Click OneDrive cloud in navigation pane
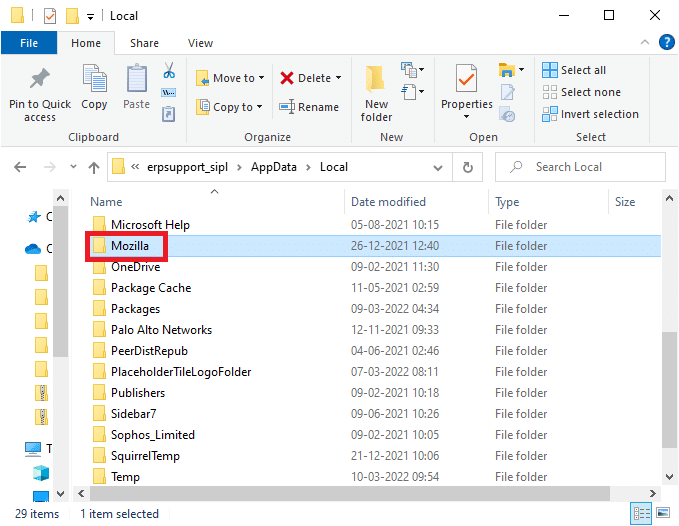679x526 pixels. pos(33,249)
